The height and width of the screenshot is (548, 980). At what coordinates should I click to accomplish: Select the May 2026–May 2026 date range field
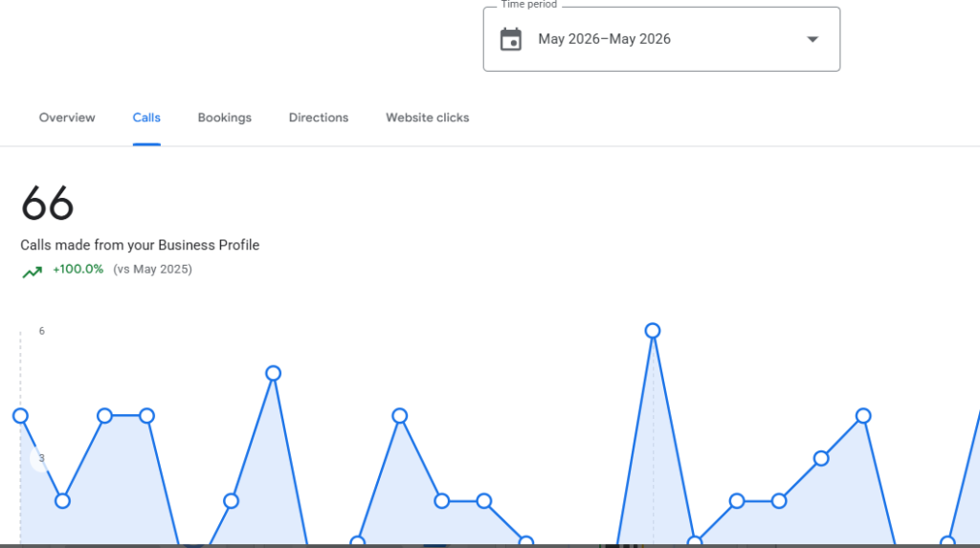(661, 39)
